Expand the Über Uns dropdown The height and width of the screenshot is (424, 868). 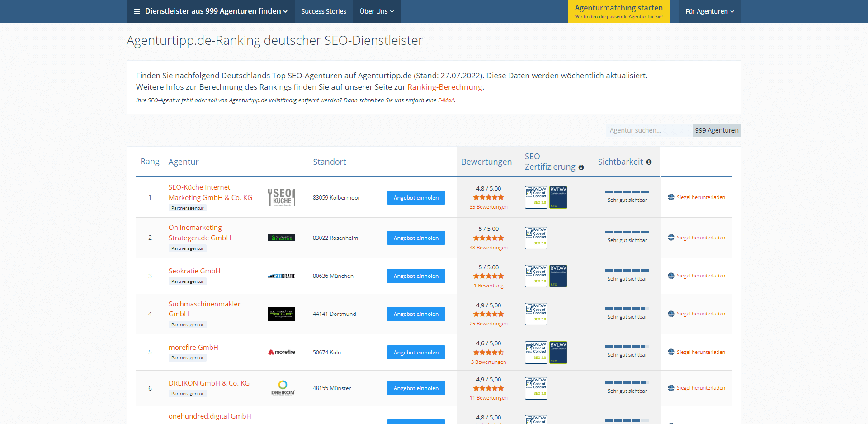[x=377, y=11]
